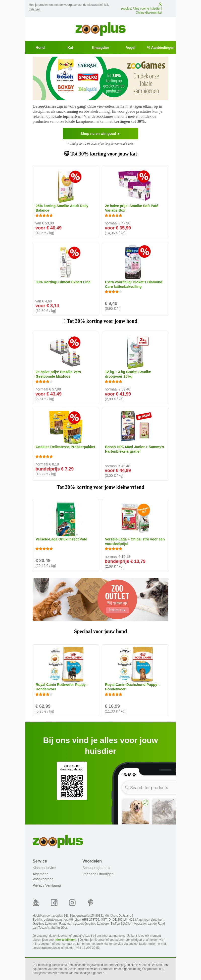Open the YouTube social icon
Screen dimensions: 201x980
(36, 903)
